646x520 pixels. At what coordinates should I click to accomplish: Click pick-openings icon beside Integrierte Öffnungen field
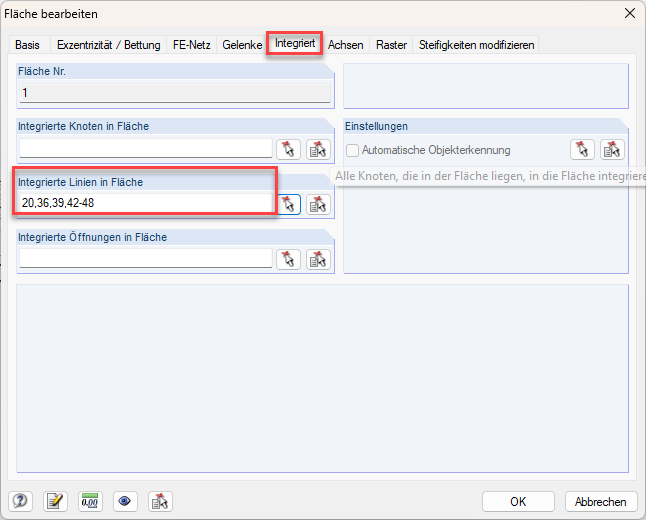(288, 259)
